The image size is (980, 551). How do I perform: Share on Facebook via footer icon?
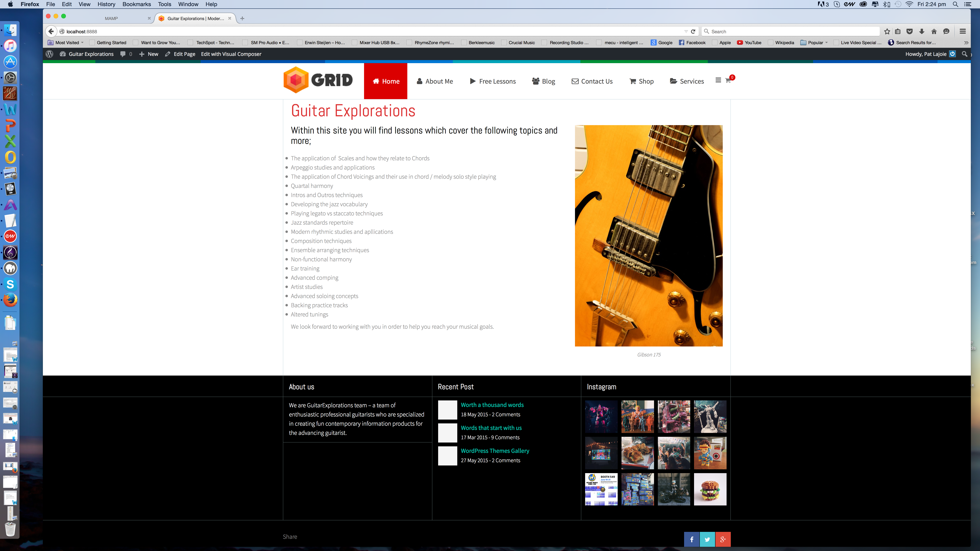[692, 539]
